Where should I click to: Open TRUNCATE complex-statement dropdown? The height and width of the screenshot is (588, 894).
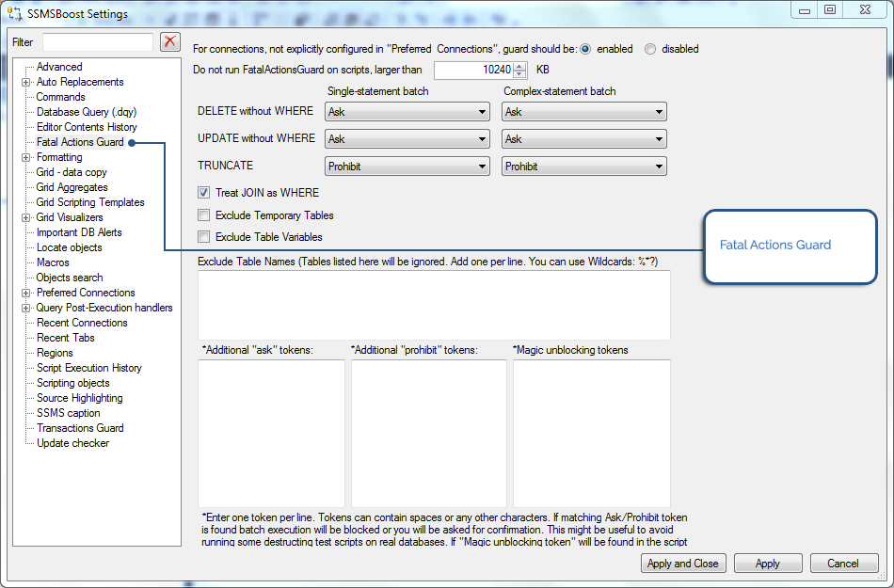coord(583,167)
